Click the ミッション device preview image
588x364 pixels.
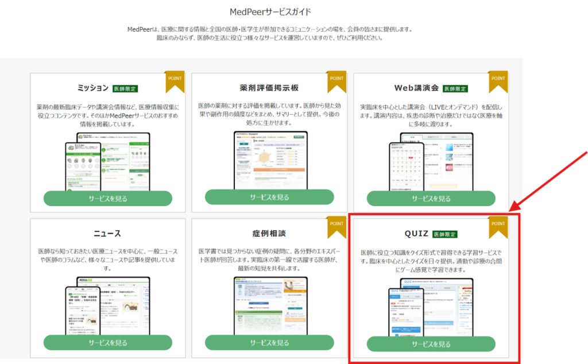click(107, 161)
